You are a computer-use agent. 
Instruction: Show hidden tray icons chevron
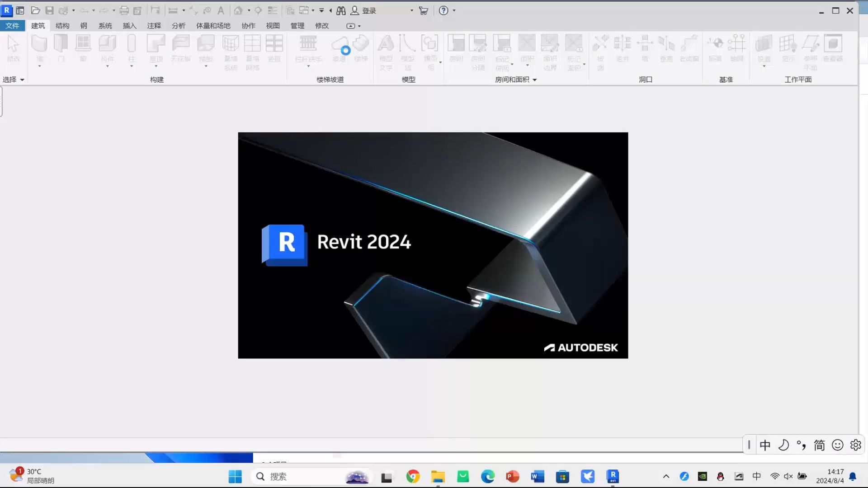[x=666, y=476]
